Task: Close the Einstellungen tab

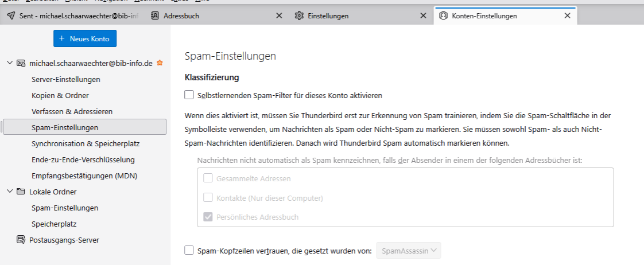Action: click(x=423, y=16)
